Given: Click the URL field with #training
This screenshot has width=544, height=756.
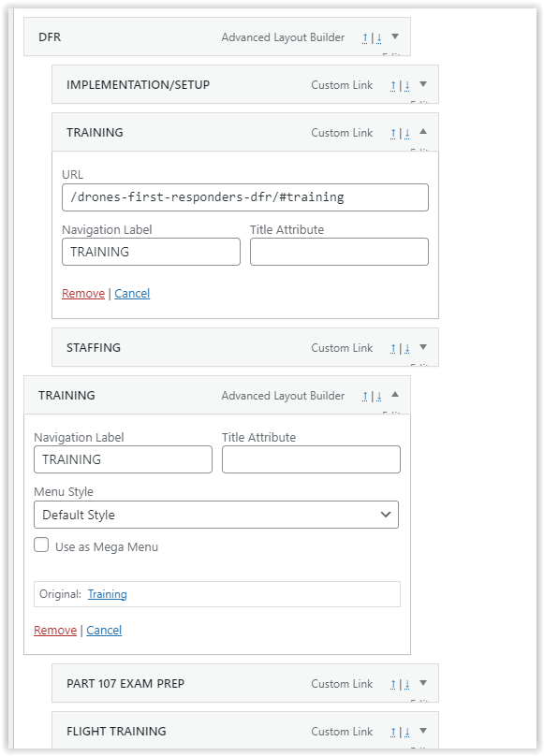Looking at the screenshot, I should [245, 197].
